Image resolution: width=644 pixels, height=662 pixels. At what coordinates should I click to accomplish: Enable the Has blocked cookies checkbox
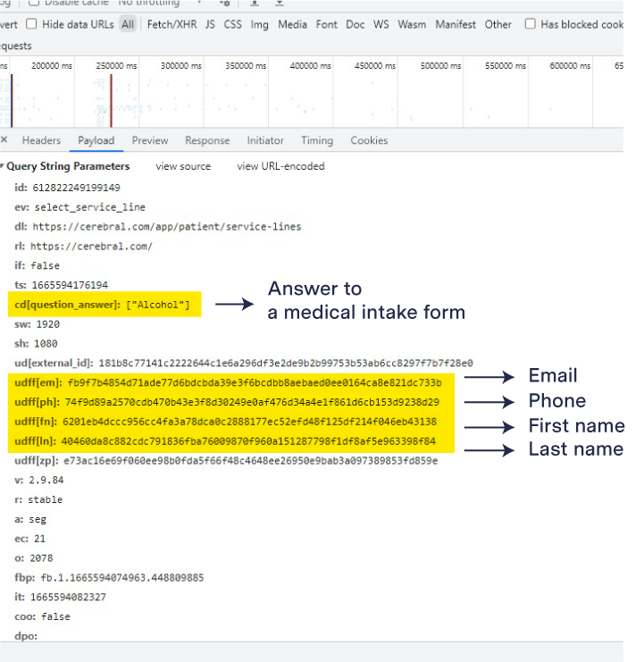tap(530, 23)
